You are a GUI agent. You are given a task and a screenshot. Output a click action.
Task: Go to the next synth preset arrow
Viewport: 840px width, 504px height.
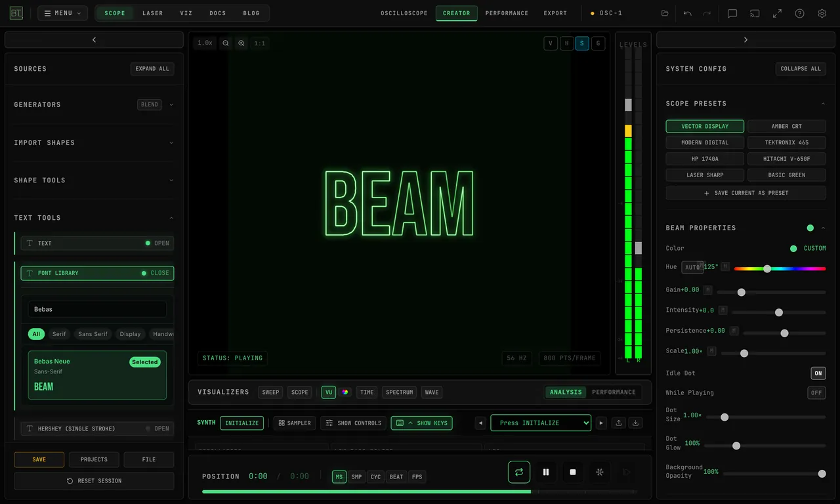(601, 423)
